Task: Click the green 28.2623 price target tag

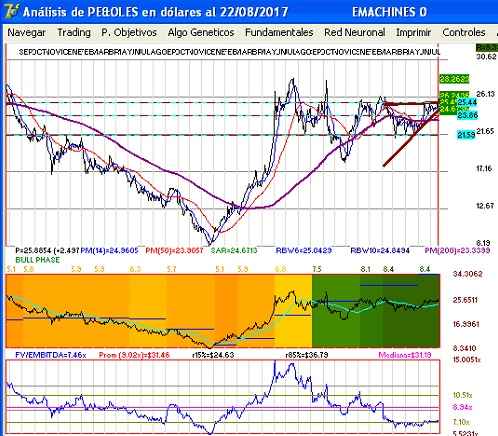Action: coord(454,79)
